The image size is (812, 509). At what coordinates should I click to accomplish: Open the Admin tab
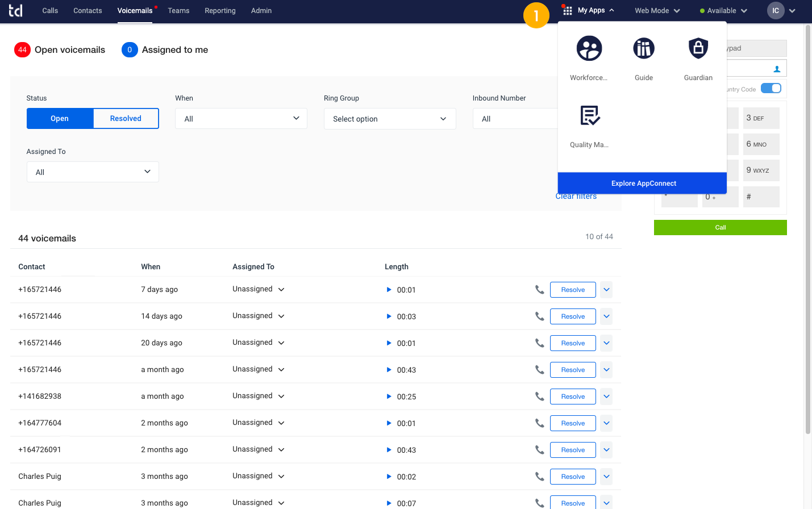coord(261,10)
